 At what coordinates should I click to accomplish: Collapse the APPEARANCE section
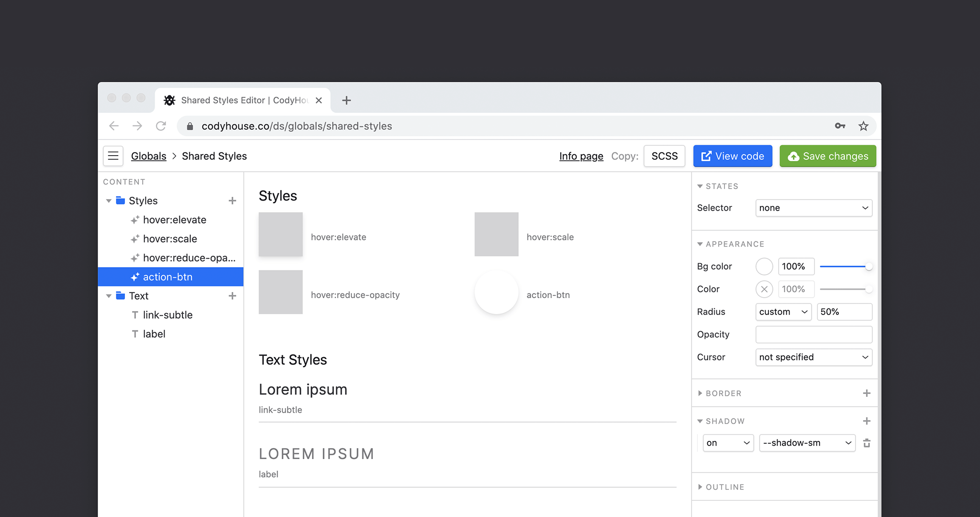(700, 244)
